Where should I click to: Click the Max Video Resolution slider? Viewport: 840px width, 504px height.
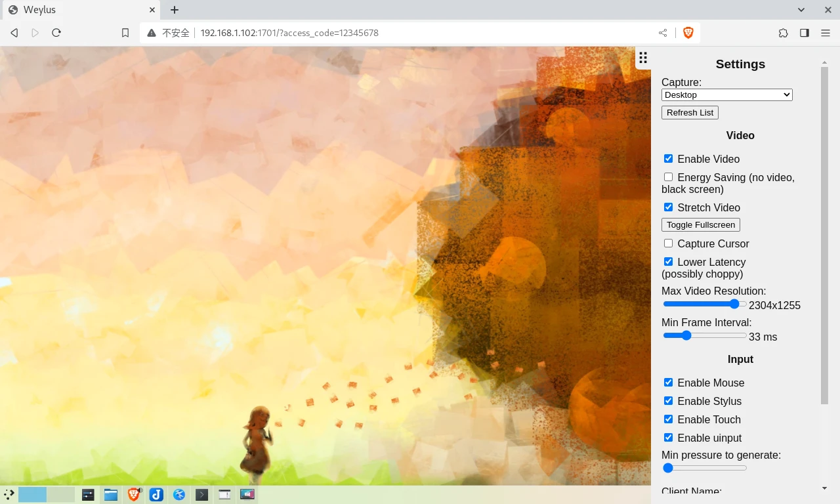pos(704,304)
